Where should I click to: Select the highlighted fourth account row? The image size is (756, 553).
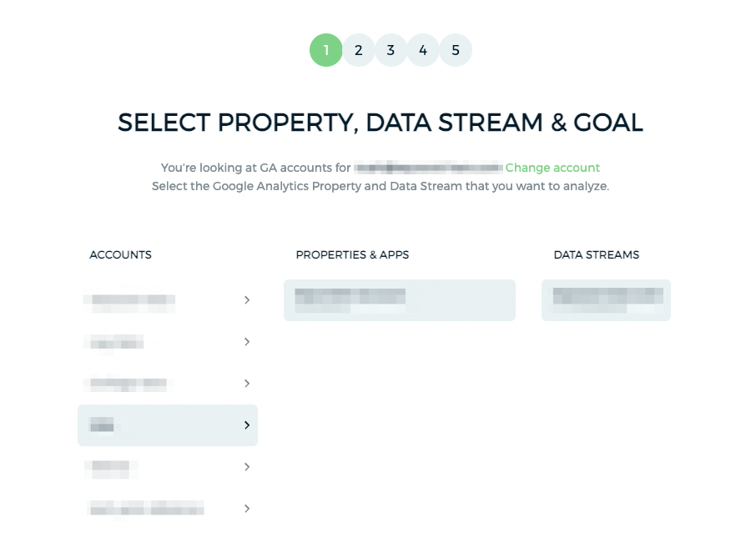(168, 425)
